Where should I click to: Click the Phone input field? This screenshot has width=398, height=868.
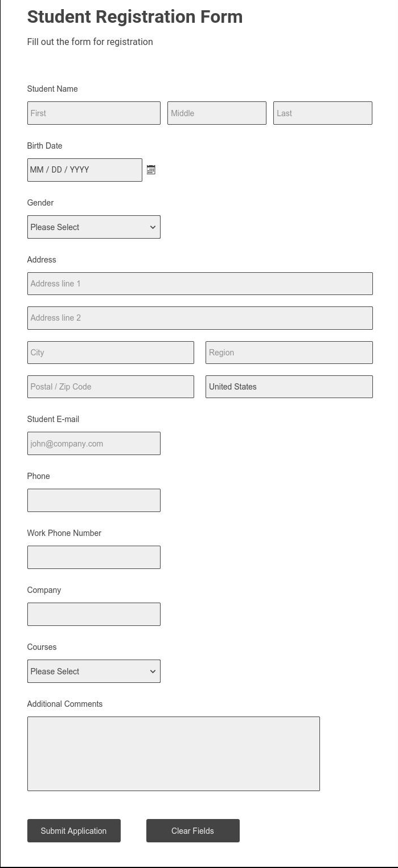[x=93, y=499]
